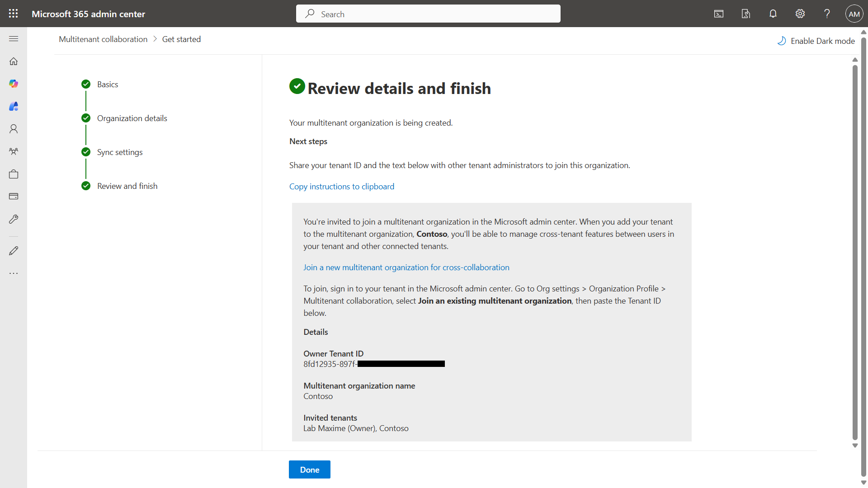Open the Settings gear in header
868x488 pixels.
pyautogui.click(x=800, y=14)
